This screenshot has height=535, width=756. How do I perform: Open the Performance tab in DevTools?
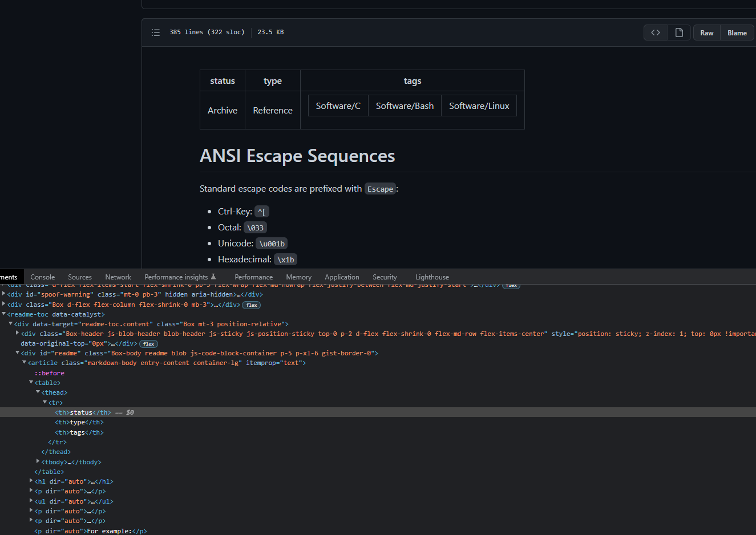coord(254,277)
